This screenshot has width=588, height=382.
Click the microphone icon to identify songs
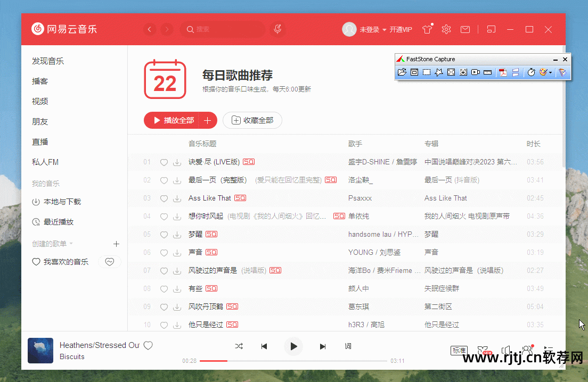[x=277, y=29]
